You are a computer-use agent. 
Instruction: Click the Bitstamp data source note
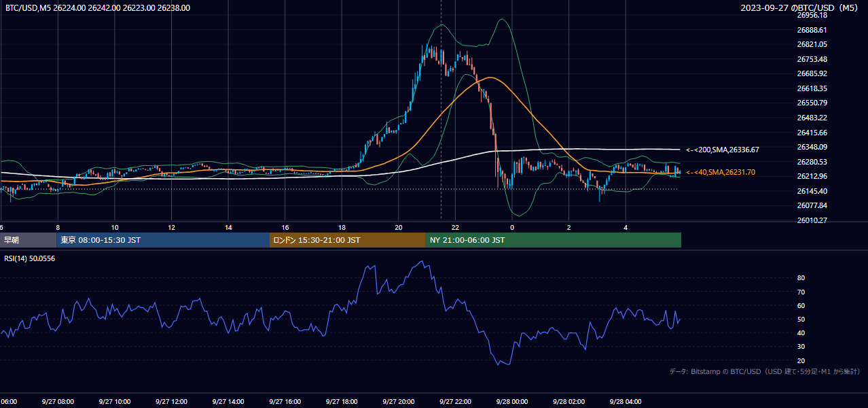(x=765, y=372)
